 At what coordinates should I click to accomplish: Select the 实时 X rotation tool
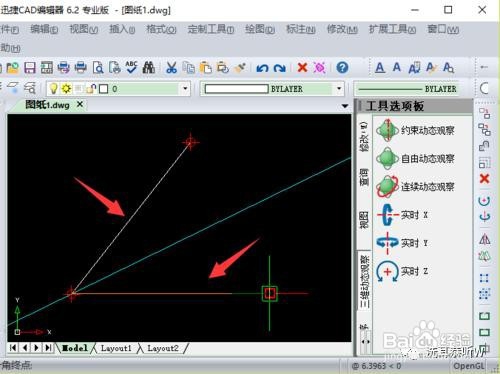402,215
